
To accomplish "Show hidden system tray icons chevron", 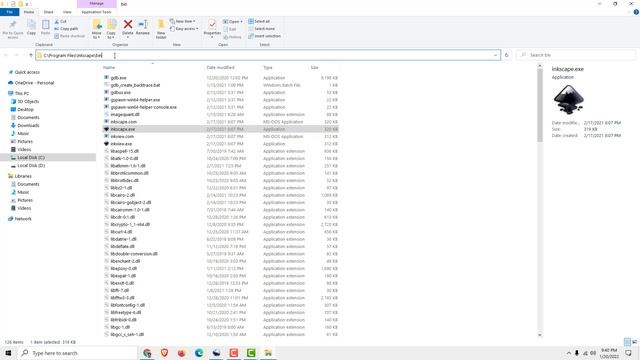I will (x=569, y=353).
